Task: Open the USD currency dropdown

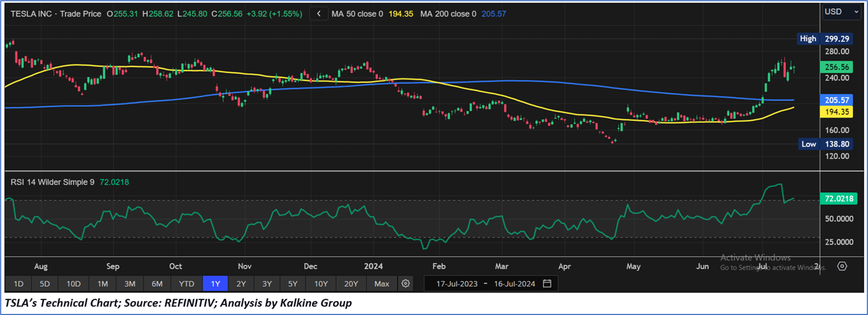Action: tap(841, 12)
